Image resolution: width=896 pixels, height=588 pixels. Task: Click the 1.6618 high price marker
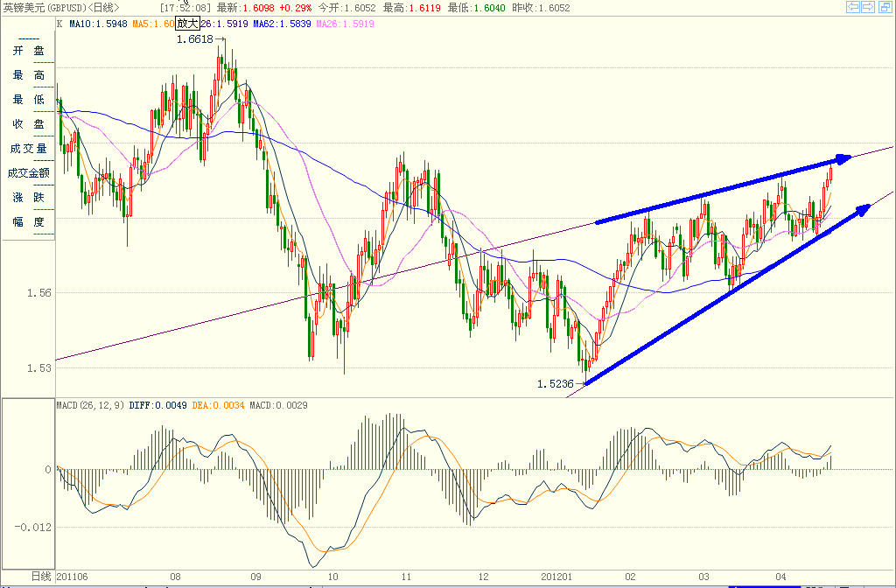click(195, 39)
